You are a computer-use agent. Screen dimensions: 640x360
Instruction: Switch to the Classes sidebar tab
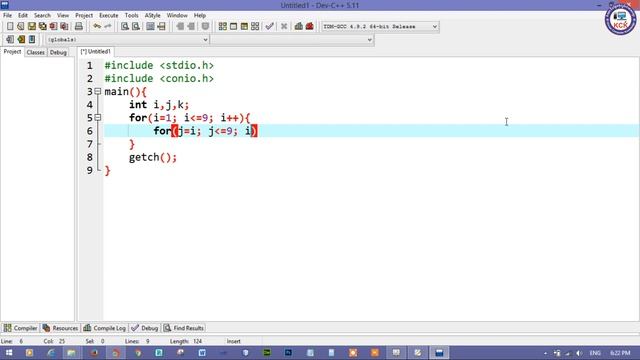coord(36,52)
